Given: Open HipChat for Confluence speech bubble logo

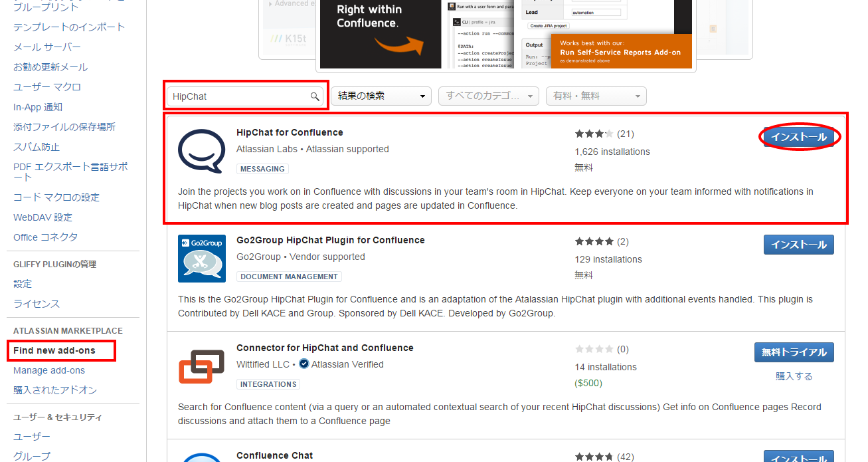Looking at the screenshot, I should point(202,152).
